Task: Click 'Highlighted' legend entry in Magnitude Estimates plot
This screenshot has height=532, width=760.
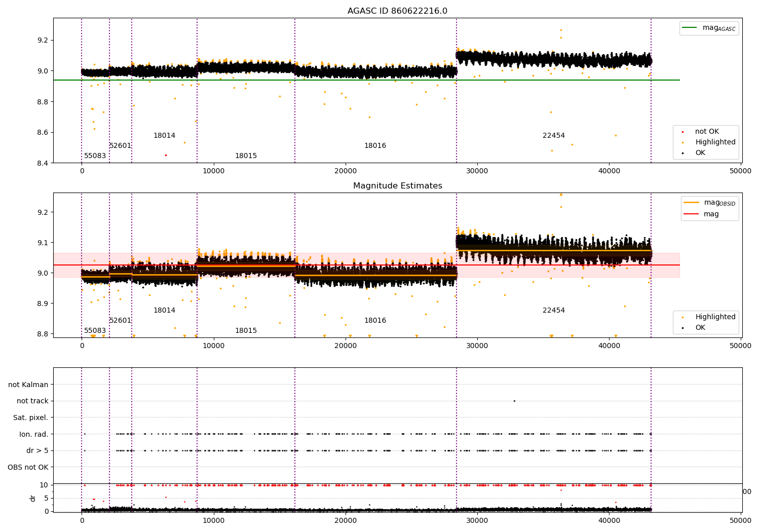Action: (708, 317)
